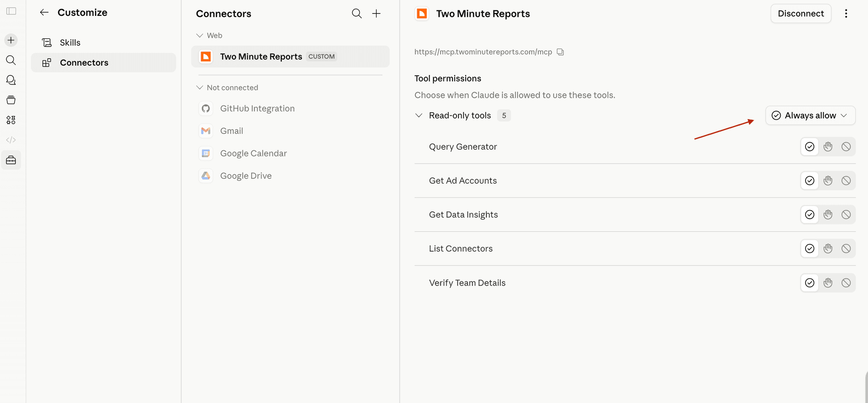
Task: Set Get Data Insights to always allow
Action: [x=810, y=215]
